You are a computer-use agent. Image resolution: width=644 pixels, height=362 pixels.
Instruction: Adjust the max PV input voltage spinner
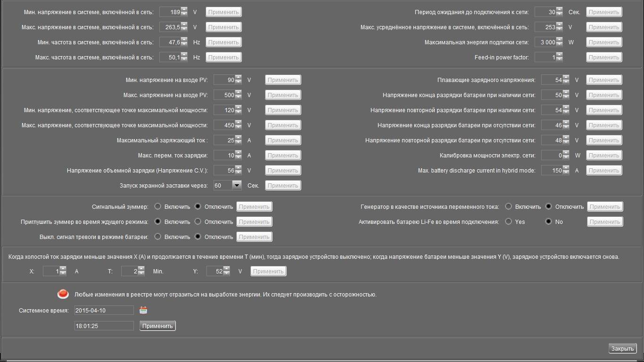tap(239, 95)
